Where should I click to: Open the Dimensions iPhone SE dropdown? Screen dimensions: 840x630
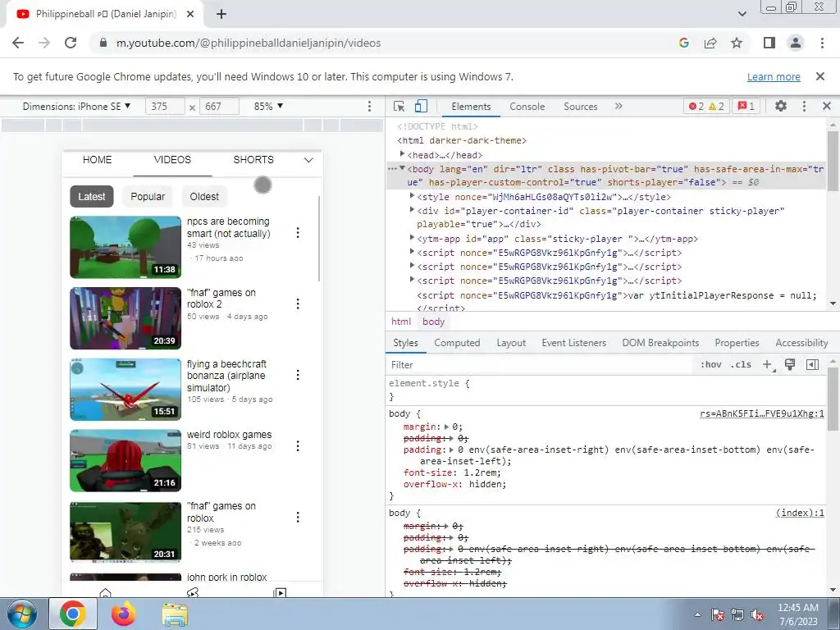pos(76,106)
